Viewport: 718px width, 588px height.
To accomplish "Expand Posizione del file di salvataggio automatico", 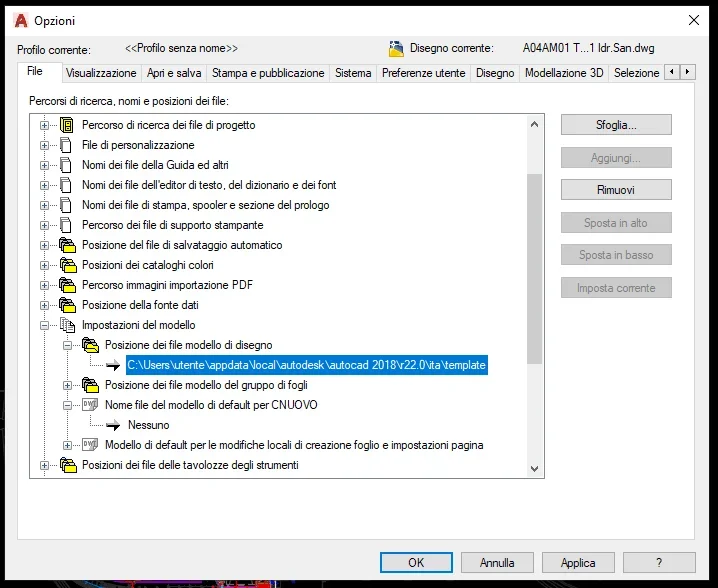I will (x=44, y=245).
